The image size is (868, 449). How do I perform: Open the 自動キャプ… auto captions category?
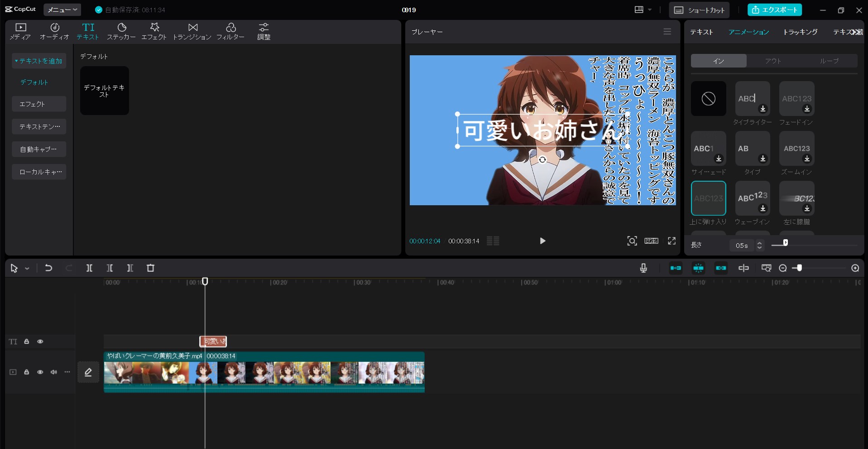39,149
